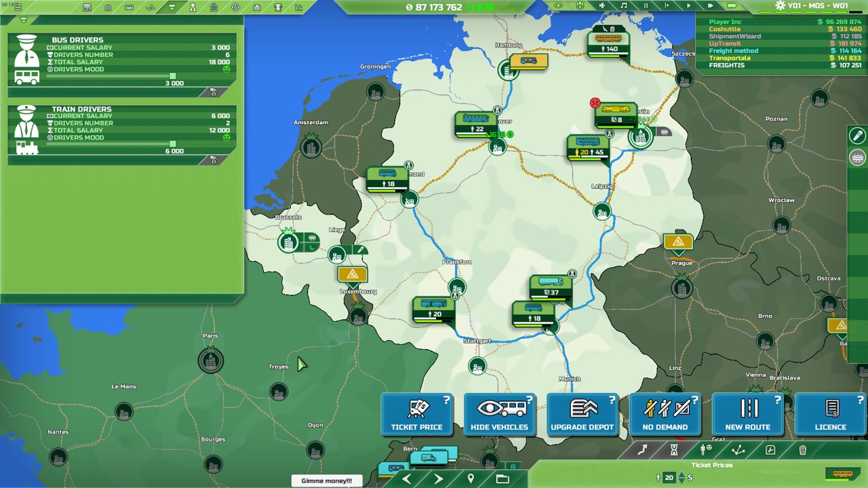Open the Licence option
This screenshot has height=488, width=868.
(x=830, y=415)
